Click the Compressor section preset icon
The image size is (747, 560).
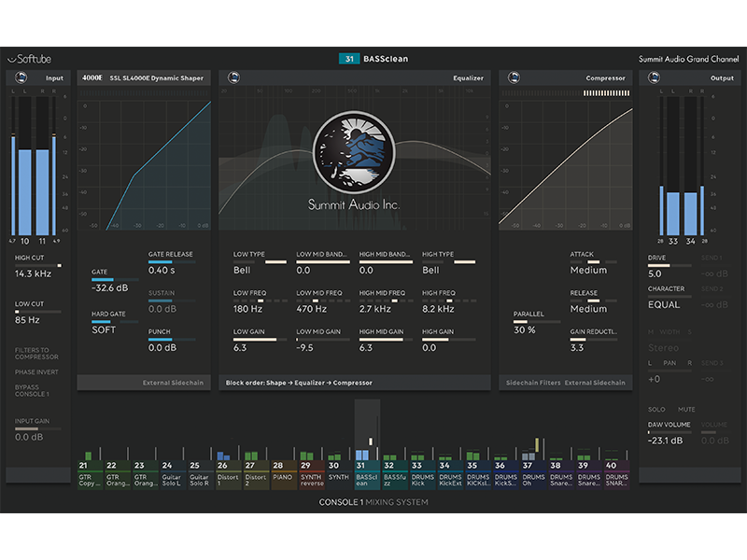click(x=509, y=78)
